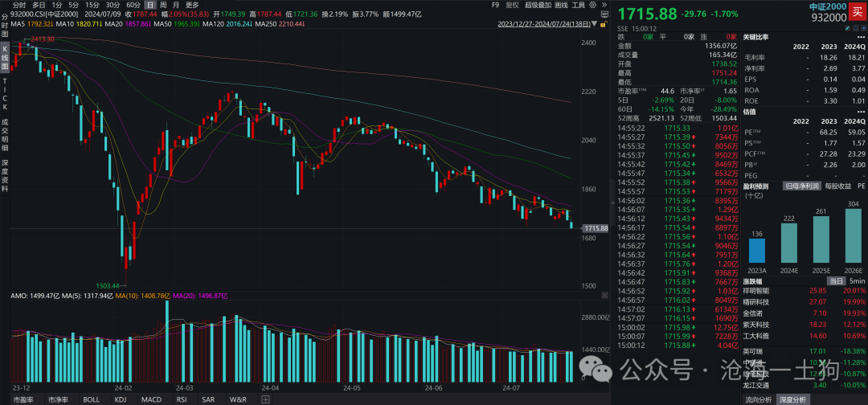Select the RSI indicator tab

click(x=182, y=399)
